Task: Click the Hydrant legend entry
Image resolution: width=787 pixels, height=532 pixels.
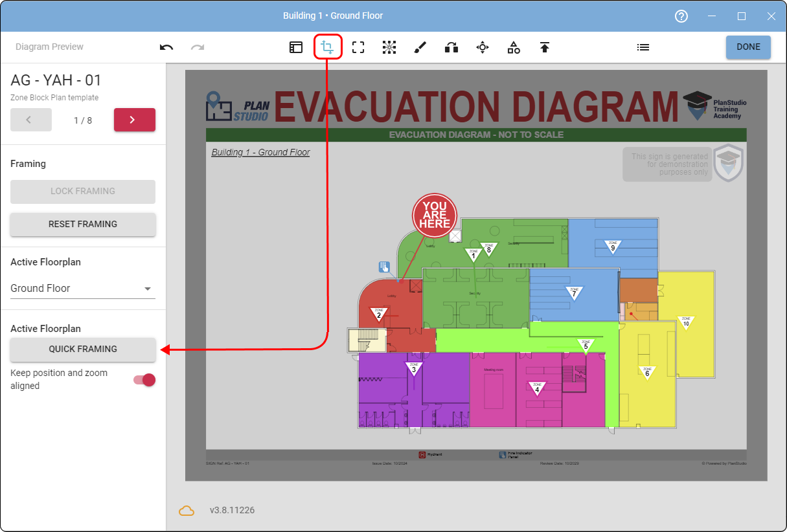Action: tap(431, 455)
